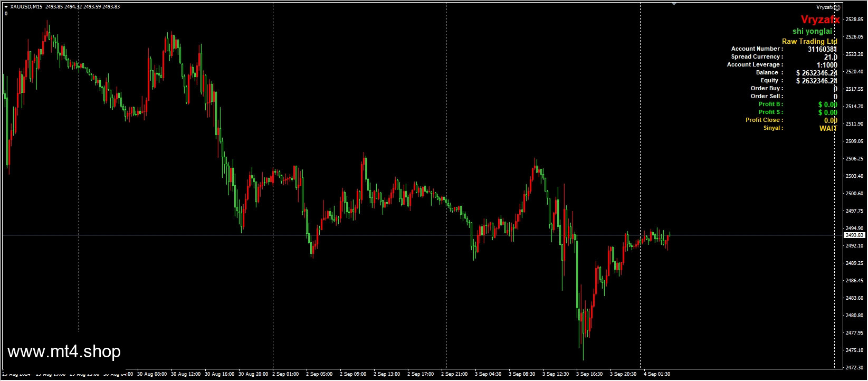868x381 pixels.
Task: Click the 'Order Sell :' label
Action: tap(767, 96)
